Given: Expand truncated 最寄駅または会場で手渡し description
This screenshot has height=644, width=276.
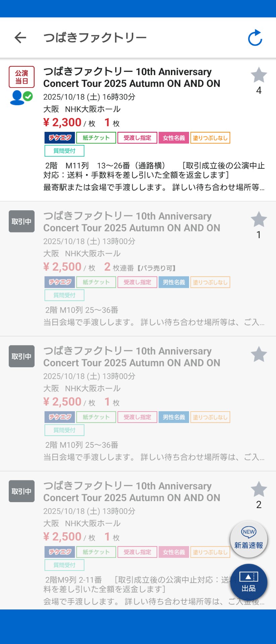Looking at the screenshot, I should pos(154,187).
